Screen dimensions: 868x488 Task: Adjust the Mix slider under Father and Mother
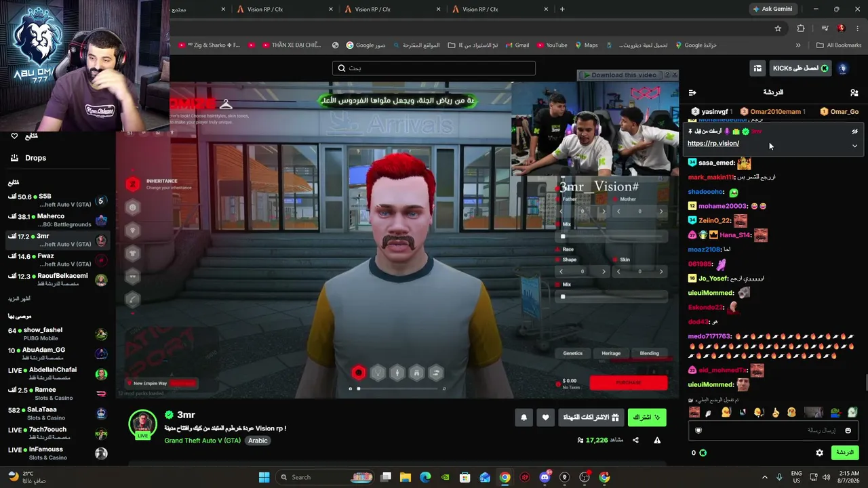click(x=612, y=237)
